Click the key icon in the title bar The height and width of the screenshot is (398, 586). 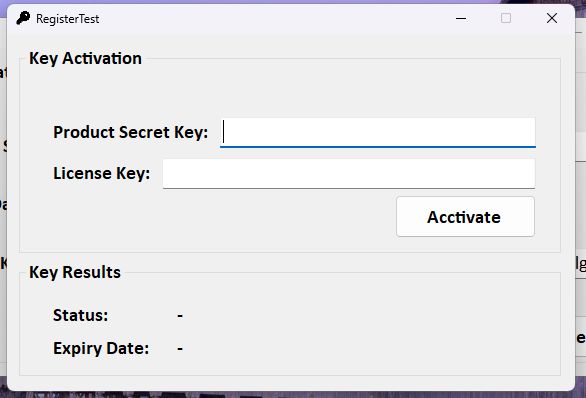(23, 18)
